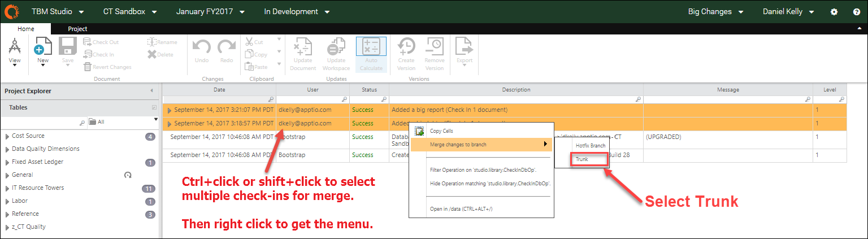The width and height of the screenshot is (868, 239).
Task: Choose Filter Operation on CheckInDbOp
Action: point(481,169)
